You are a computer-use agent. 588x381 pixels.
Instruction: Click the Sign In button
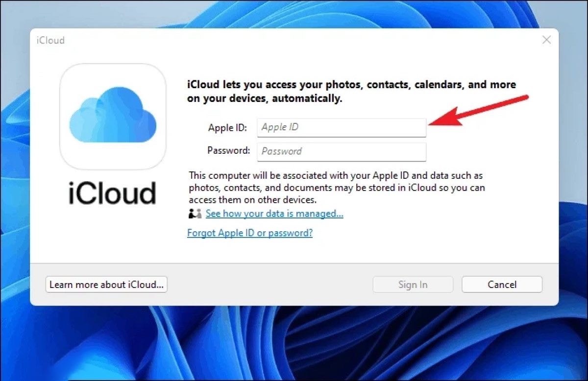tap(413, 284)
